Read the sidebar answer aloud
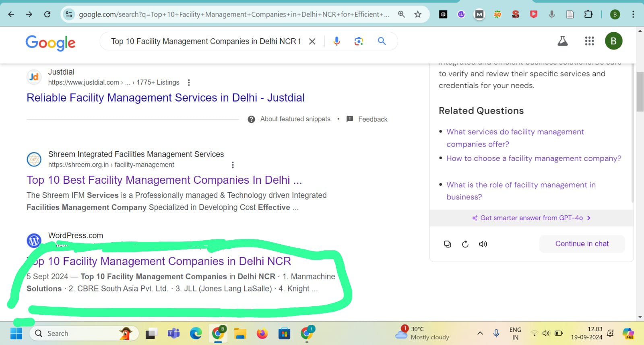Viewport: 644px width, 345px height. click(483, 244)
